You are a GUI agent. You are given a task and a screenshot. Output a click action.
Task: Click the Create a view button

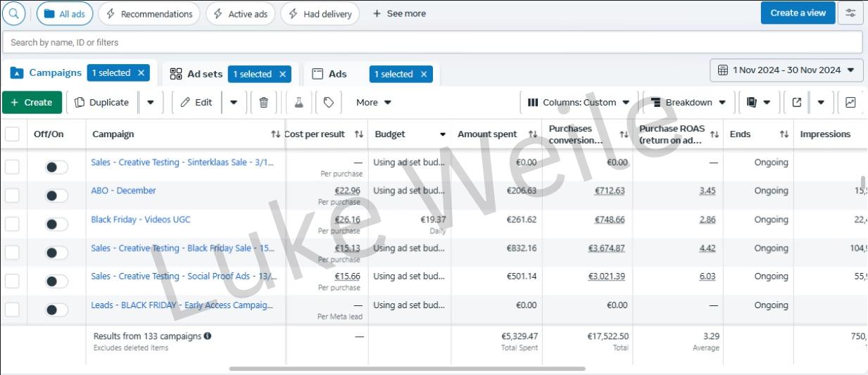coord(798,13)
